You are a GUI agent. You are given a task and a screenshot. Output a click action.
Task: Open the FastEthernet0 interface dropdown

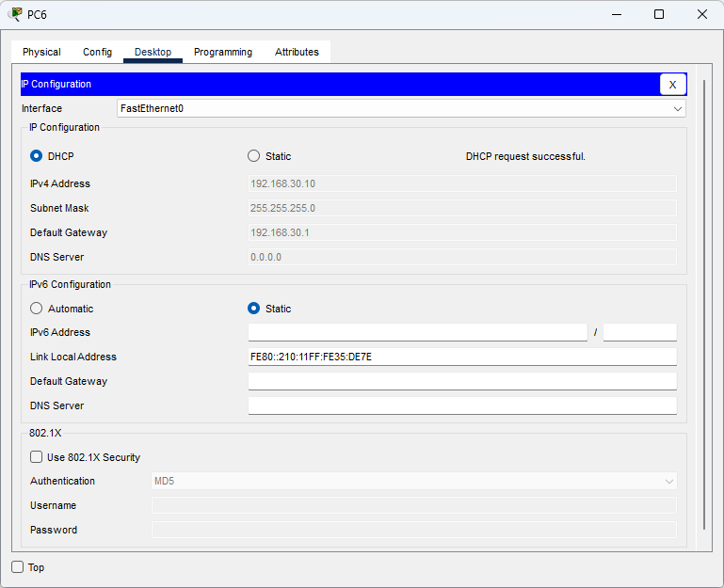click(401, 108)
